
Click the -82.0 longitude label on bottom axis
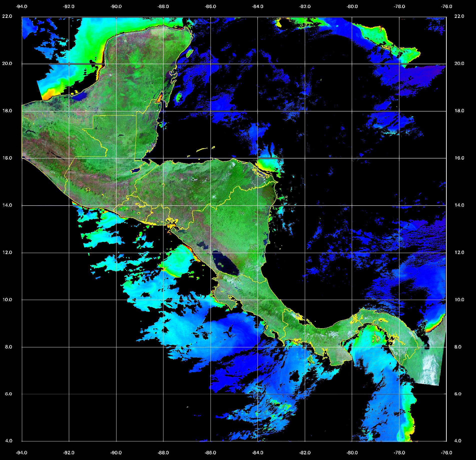[x=305, y=452]
